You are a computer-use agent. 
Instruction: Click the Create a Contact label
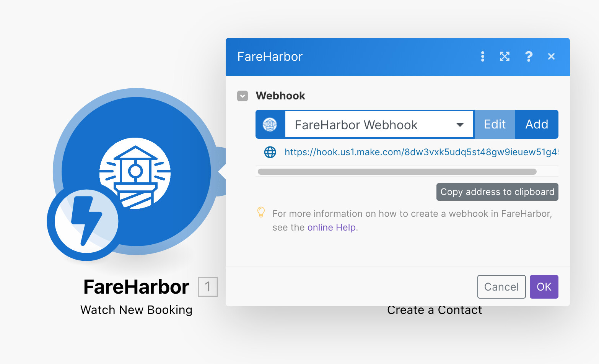(435, 311)
